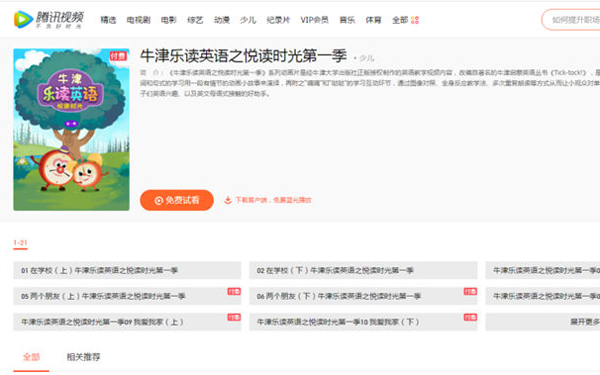Play episode 06 两个朋友（下）
The width and height of the screenshot is (600, 375).
363,296
